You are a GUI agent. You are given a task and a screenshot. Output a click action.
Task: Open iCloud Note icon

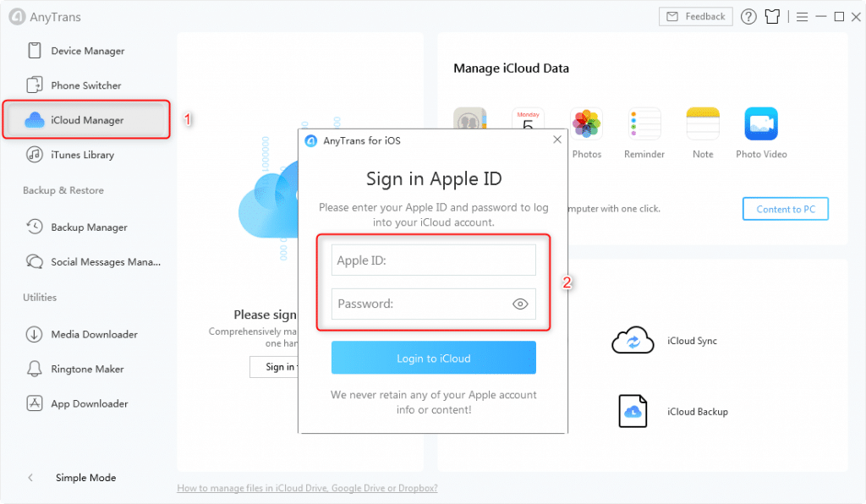tap(703, 123)
